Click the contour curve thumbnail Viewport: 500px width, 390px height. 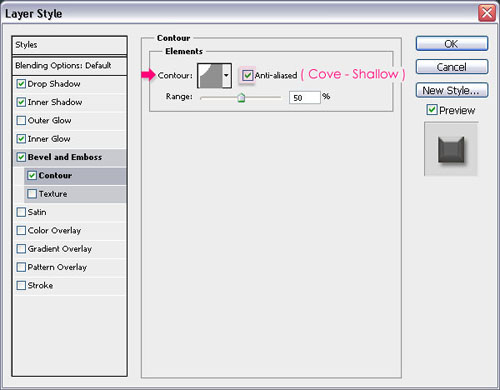click(x=210, y=76)
